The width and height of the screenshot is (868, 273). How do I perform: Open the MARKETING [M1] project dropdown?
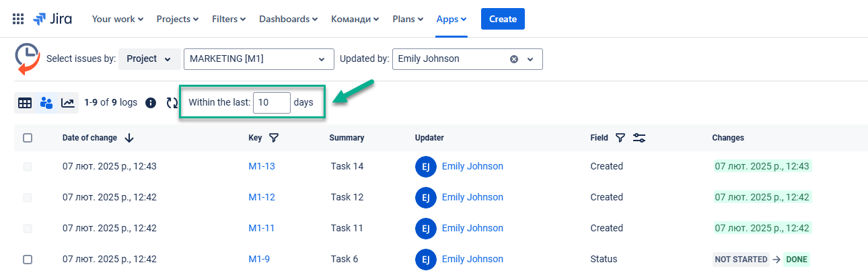tap(258, 59)
